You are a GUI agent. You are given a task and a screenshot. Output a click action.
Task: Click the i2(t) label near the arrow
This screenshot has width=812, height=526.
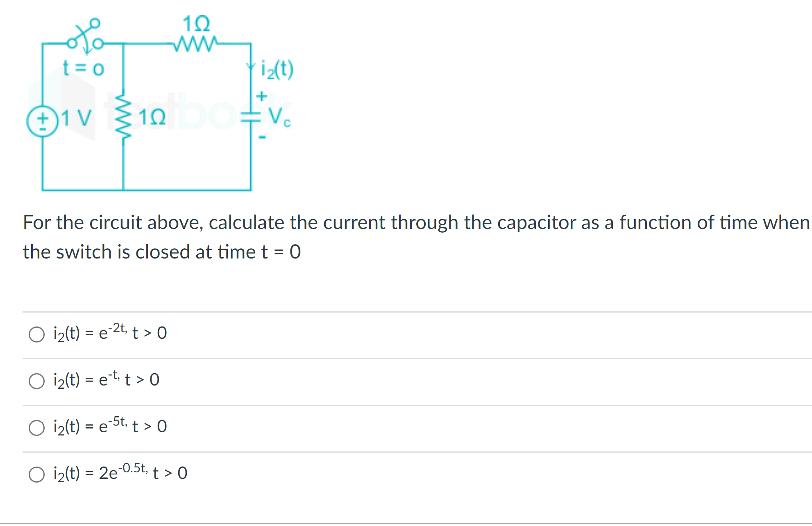(277, 68)
